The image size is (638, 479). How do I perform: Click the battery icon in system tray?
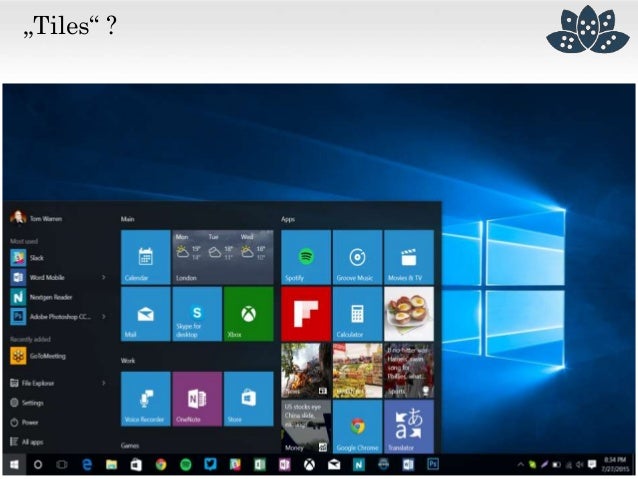click(x=557, y=464)
